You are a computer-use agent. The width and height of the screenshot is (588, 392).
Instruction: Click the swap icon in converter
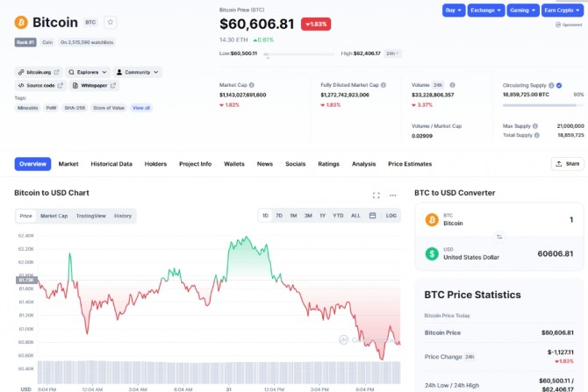pyautogui.click(x=499, y=236)
